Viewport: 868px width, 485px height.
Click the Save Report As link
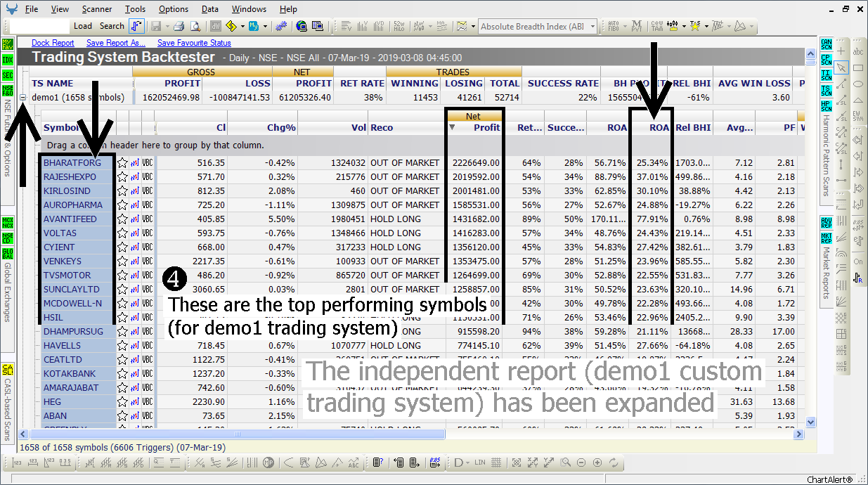pyautogui.click(x=116, y=43)
